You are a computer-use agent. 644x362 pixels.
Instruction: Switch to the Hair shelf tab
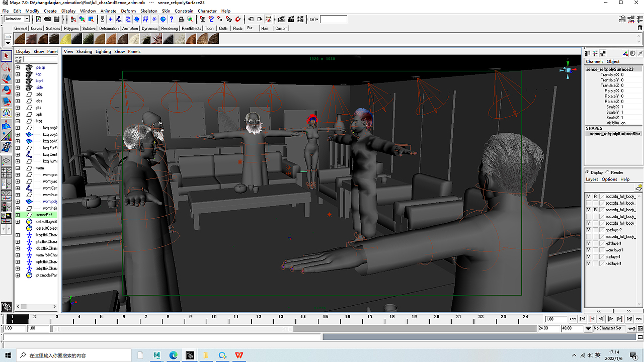tap(265, 29)
